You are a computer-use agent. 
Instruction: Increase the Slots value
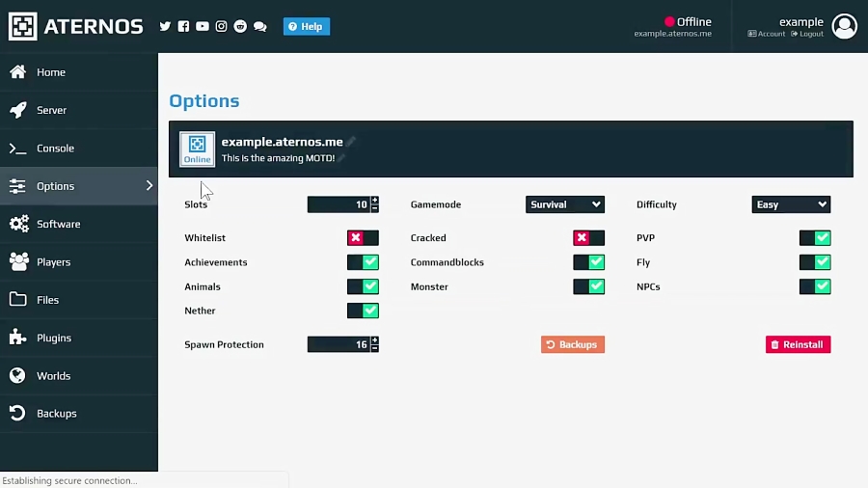coord(375,201)
